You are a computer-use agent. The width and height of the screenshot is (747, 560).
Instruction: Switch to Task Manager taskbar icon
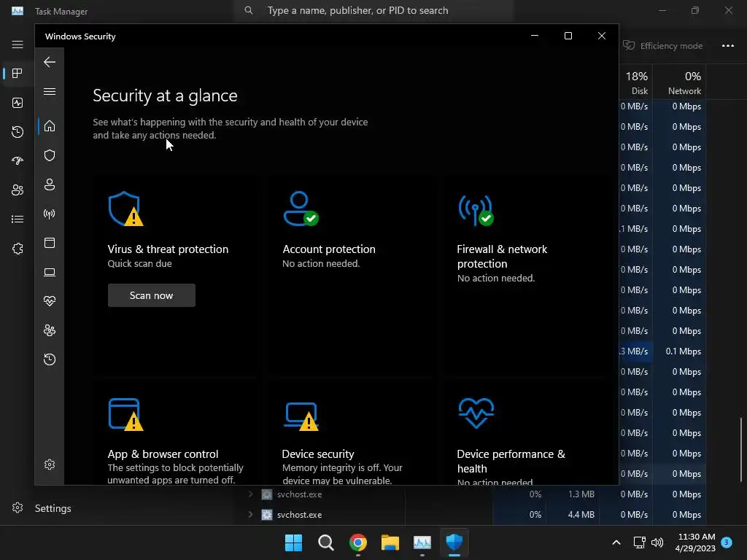point(422,542)
